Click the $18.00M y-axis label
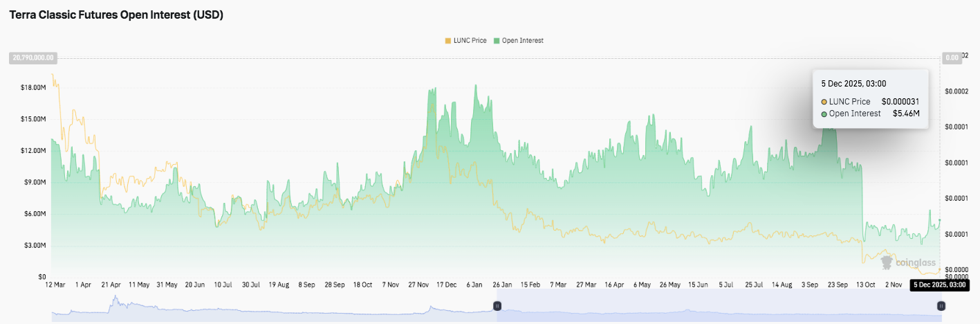The height and width of the screenshot is (324, 980). pyautogui.click(x=33, y=87)
